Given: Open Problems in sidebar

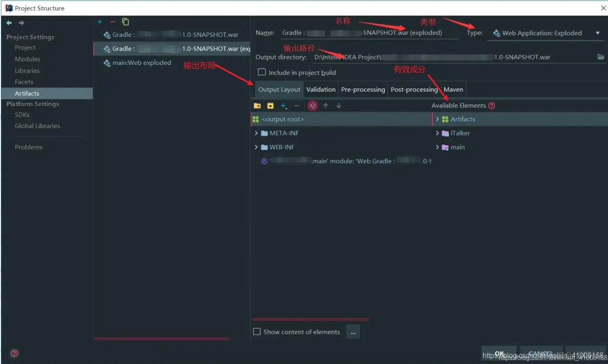Looking at the screenshot, I should (28, 147).
